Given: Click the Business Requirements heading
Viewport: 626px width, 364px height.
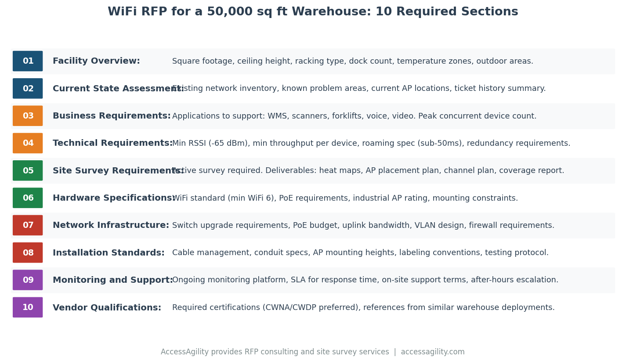Looking at the screenshot, I should [x=112, y=116].
